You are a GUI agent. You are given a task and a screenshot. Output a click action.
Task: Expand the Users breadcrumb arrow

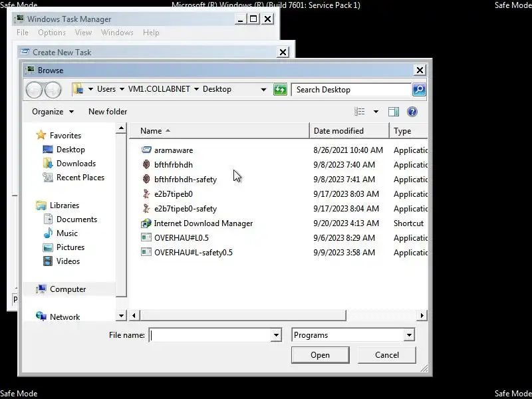coord(122,89)
